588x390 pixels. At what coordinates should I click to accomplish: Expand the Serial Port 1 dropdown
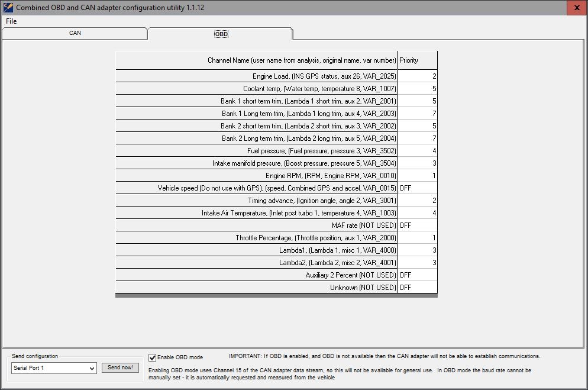pos(91,368)
